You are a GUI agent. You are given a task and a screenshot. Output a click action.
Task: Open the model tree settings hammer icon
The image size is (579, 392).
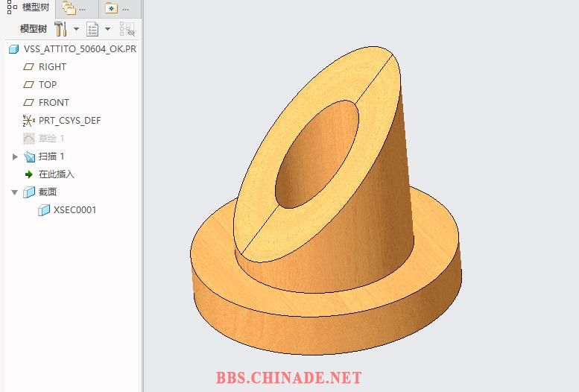(60, 29)
